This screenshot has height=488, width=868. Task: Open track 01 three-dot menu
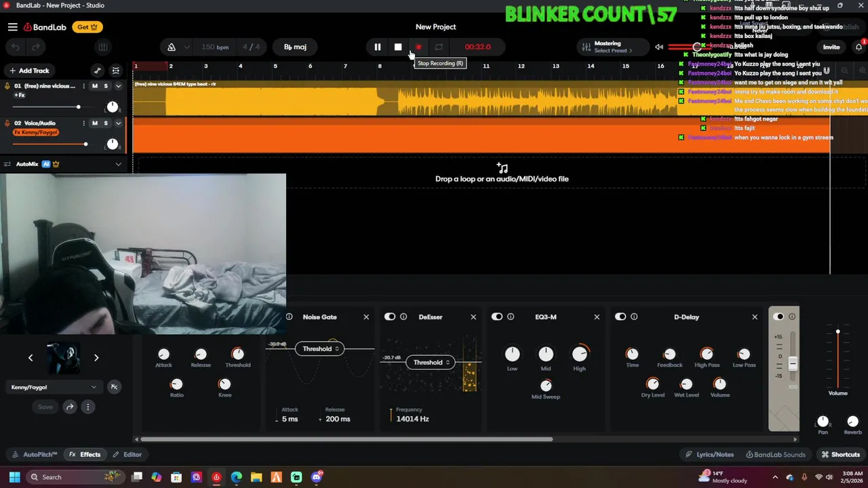click(x=83, y=86)
